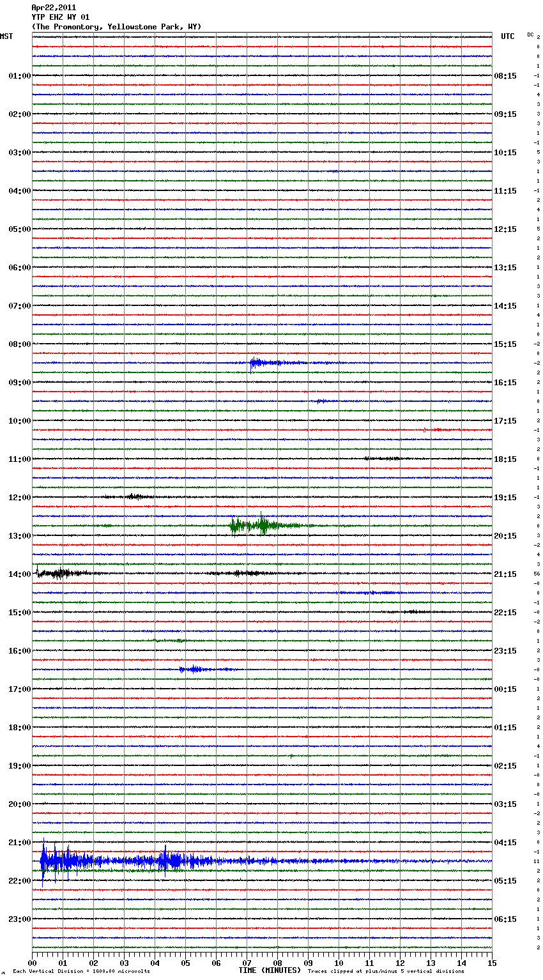Click the "TIME (MINUTES)" axis title
Viewport: 543px width, 980px height.
pos(270,970)
